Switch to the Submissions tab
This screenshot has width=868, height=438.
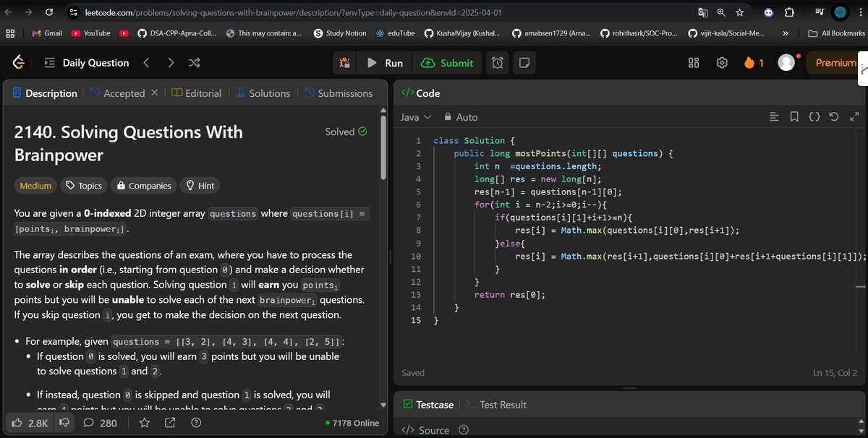pos(338,93)
